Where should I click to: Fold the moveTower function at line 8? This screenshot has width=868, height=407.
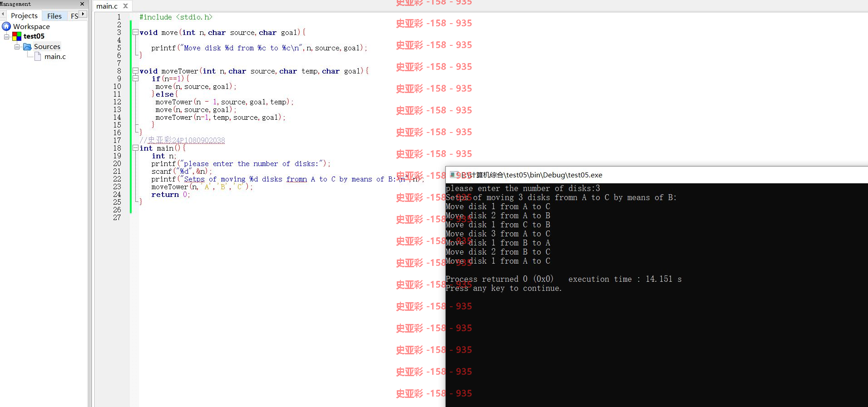[135, 71]
